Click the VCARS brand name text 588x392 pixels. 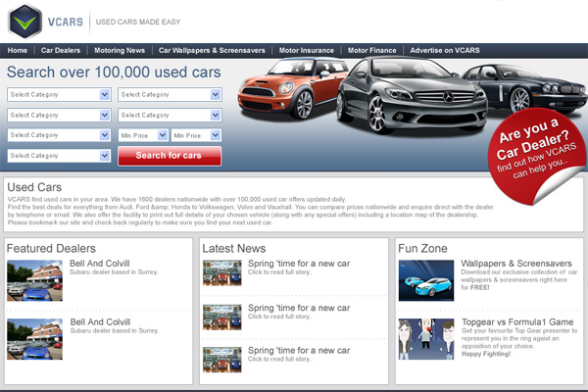tap(66, 23)
